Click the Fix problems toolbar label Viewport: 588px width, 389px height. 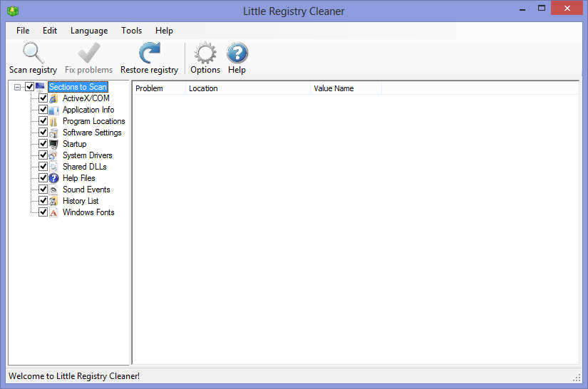coord(88,70)
